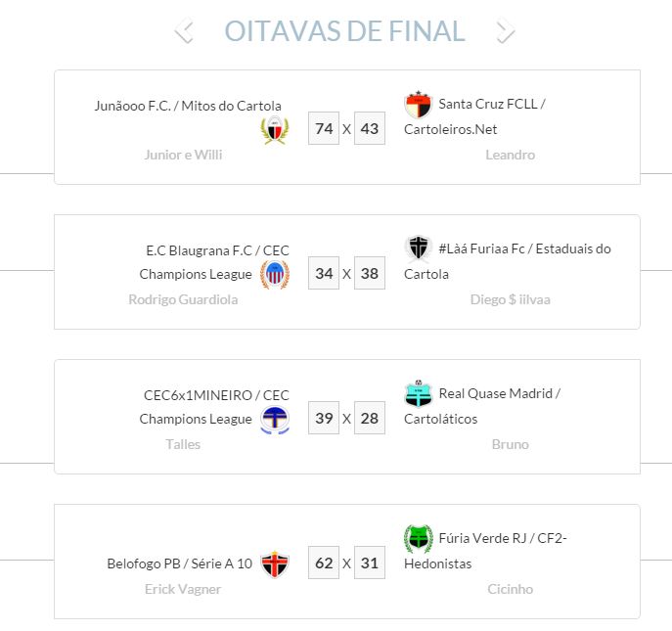
Task: Click the Santa Cruz FCLL team crest
Action: click(x=418, y=105)
